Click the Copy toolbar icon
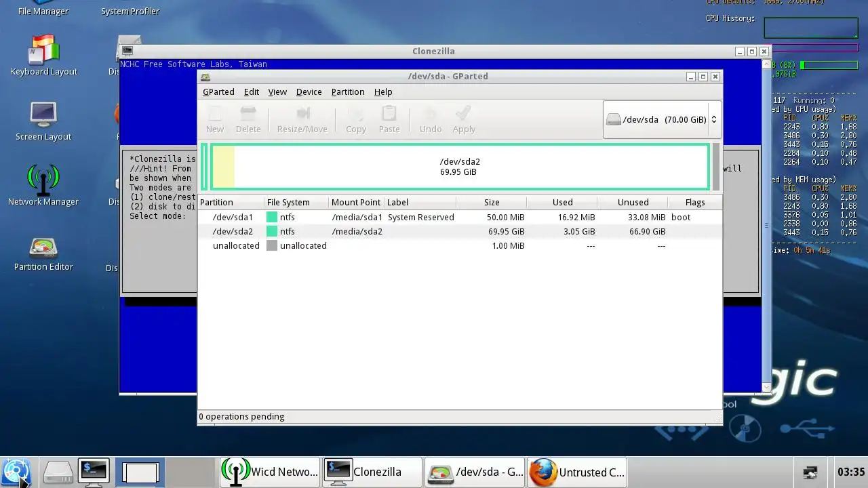 click(356, 120)
